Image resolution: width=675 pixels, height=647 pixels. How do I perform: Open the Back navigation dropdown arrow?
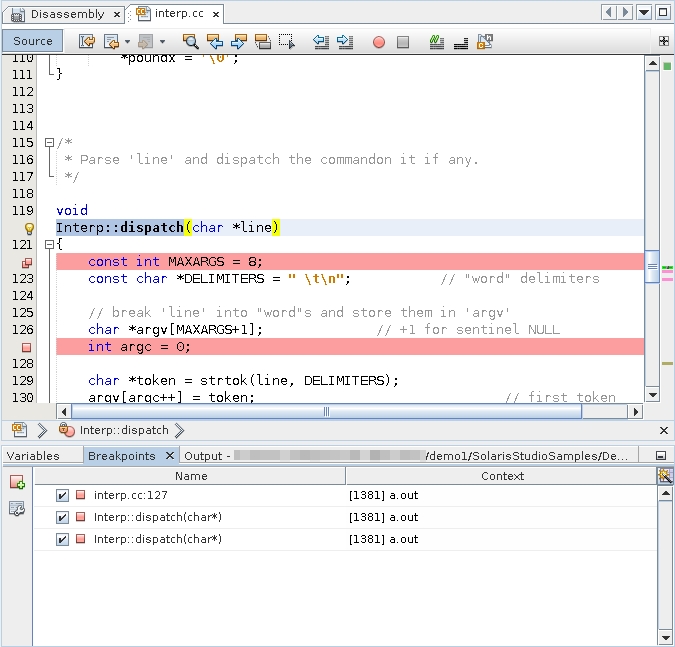point(127,42)
